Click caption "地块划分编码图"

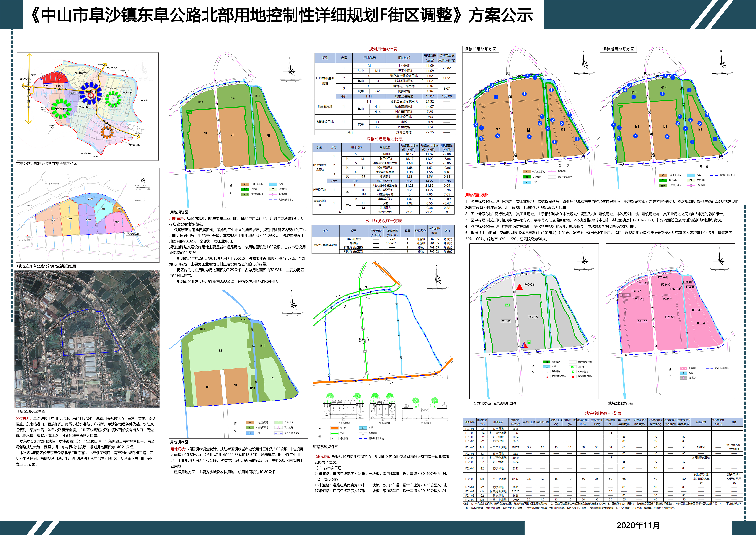pos(621,403)
